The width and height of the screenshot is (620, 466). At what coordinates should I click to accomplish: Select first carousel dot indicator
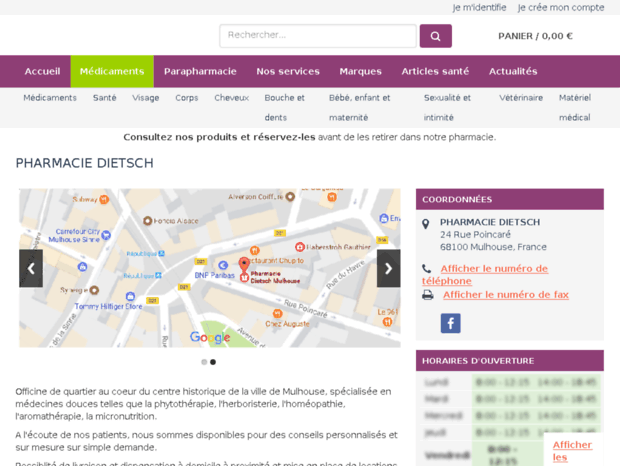(204, 362)
